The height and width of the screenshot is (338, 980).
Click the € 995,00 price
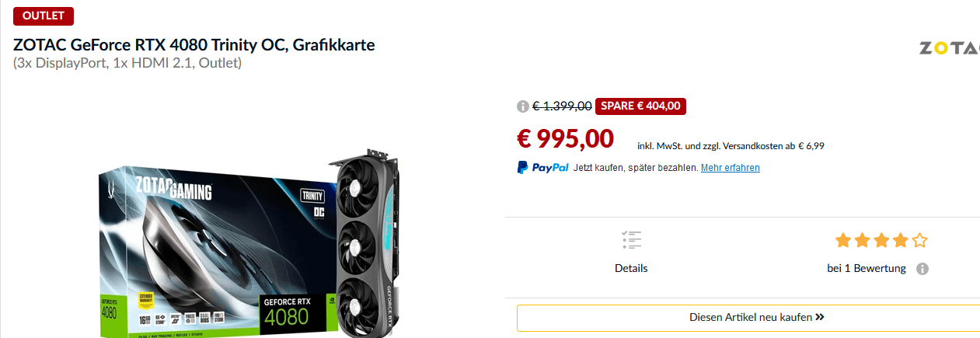[565, 138]
